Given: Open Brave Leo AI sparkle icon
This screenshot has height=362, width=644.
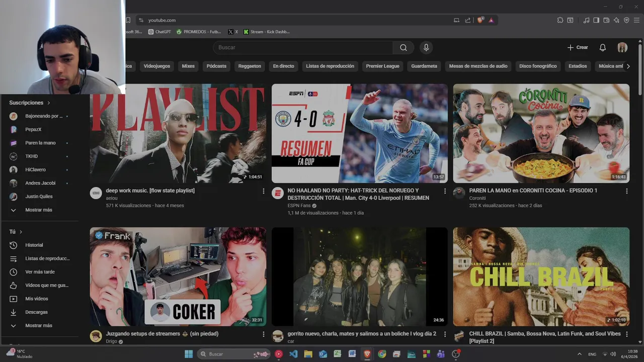Looking at the screenshot, I should coord(616,20).
